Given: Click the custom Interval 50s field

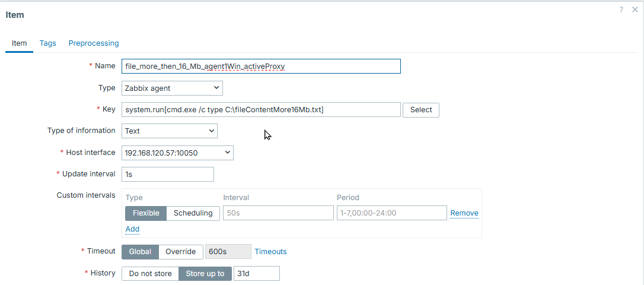Looking at the screenshot, I should tap(278, 213).
